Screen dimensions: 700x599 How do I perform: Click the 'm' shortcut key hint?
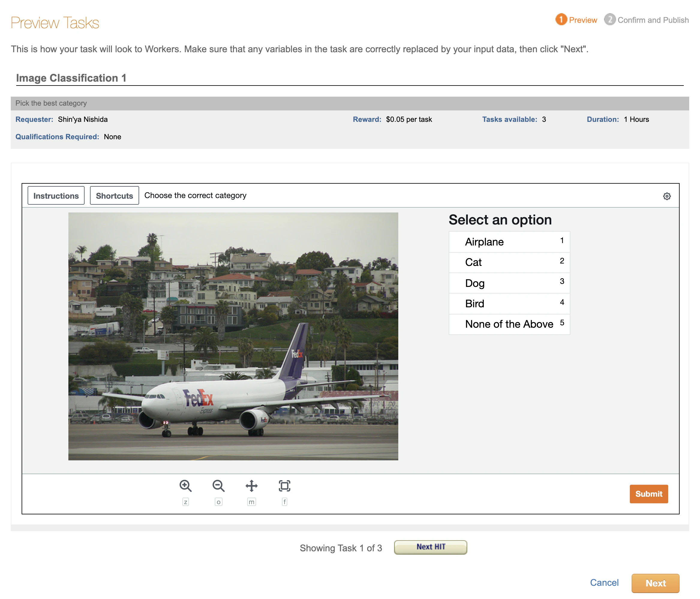[x=251, y=502]
